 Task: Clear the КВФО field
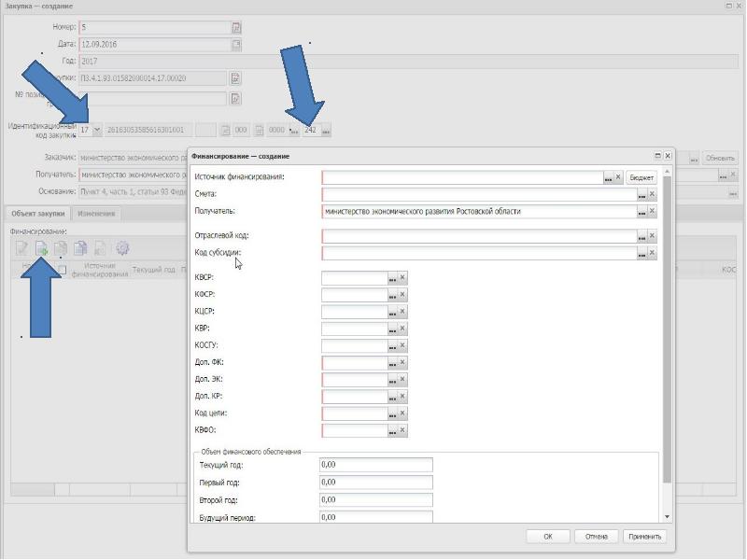[x=402, y=431]
